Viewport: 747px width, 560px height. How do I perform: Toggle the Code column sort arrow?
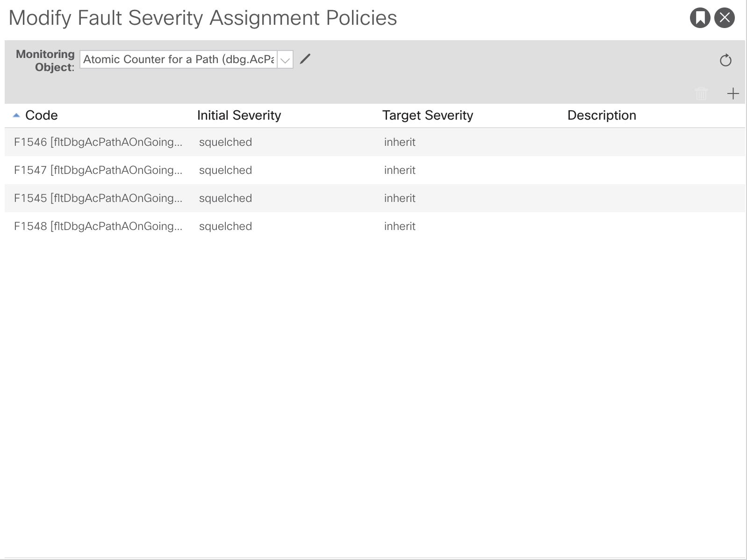pos(16,115)
